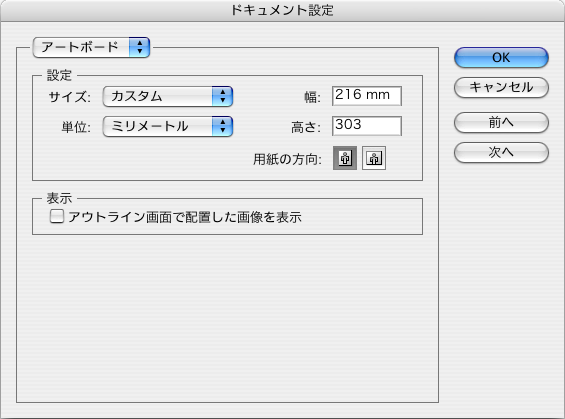This screenshot has width=565, height=419.
Task: Click the ドキュメント設定 title bar
Action: pos(282,10)
